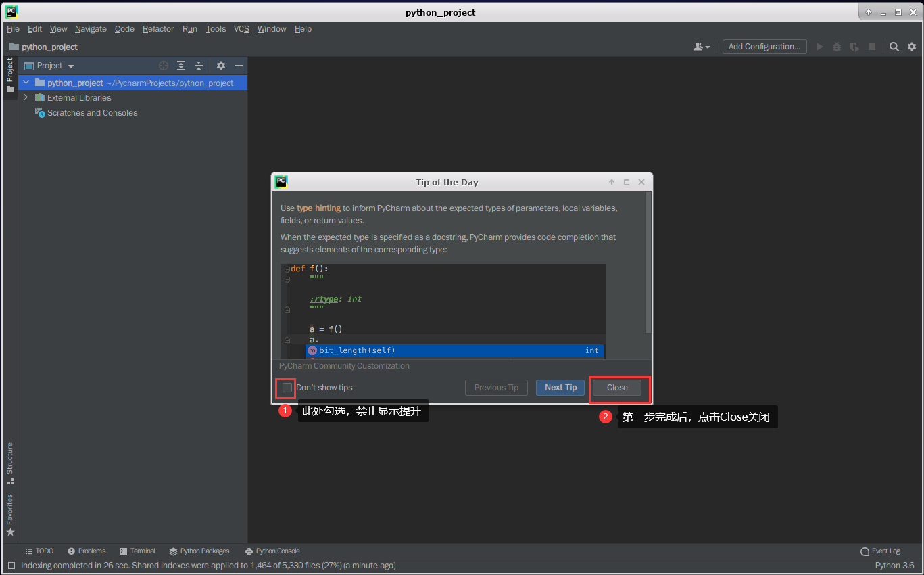924x575 pixels.
Task: Click Close button in Tip of the Day
Action: tap(617, 388)
